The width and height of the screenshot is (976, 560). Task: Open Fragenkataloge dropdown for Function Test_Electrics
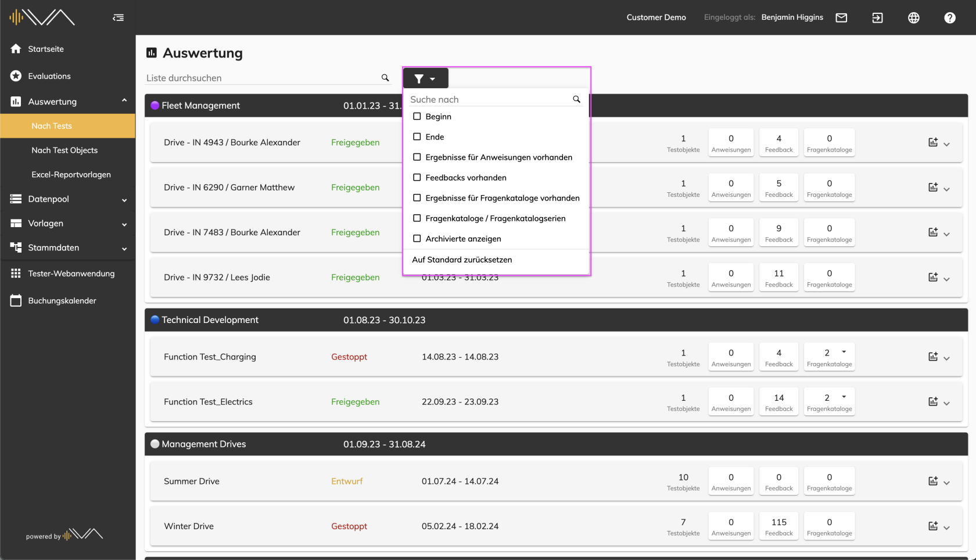tap(844, 397)
